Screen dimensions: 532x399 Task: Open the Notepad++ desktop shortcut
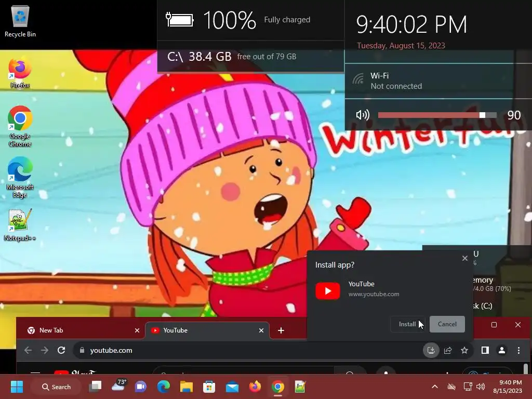tap(20, 224)
